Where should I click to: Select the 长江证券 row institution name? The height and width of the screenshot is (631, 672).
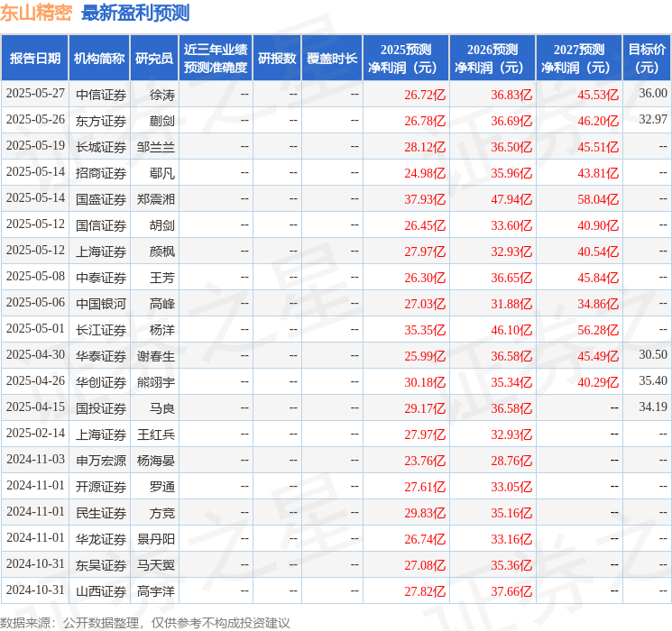(101, 329)
